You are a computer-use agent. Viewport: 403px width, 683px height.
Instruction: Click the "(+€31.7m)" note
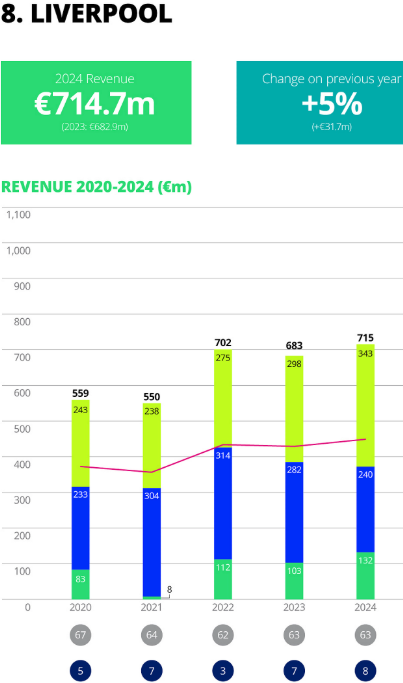click(x=332, y=127)
